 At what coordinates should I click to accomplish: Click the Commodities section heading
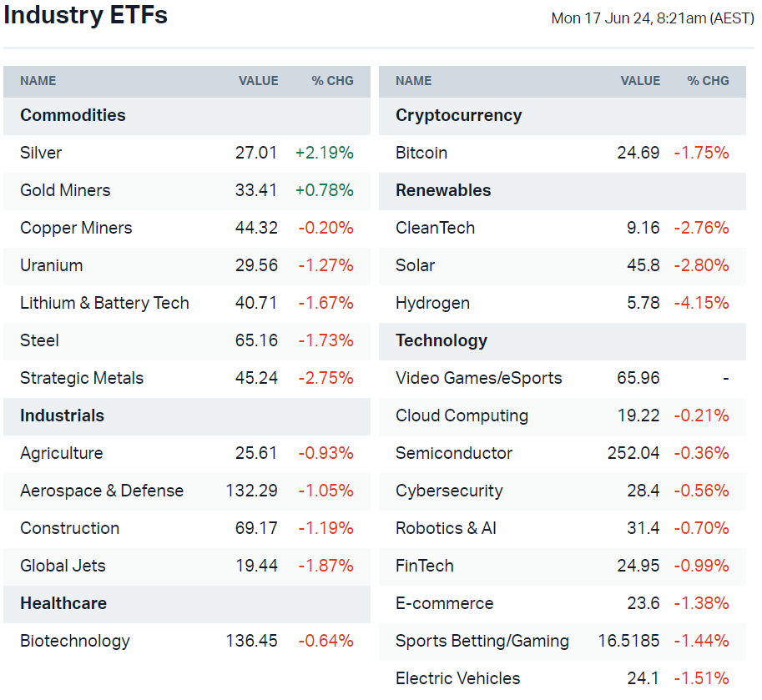pos(73,115)
